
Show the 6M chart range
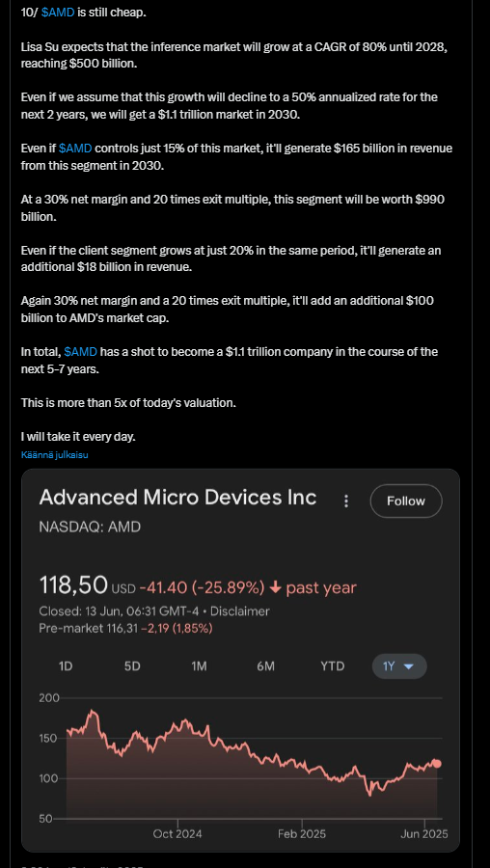coord(266,665)
